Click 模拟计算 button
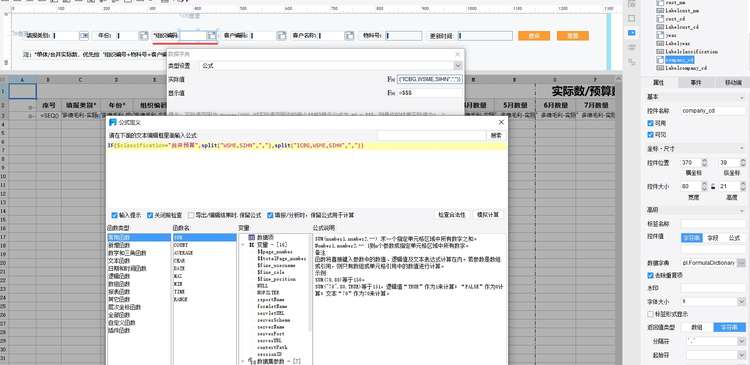 click(x=488, y=215)
